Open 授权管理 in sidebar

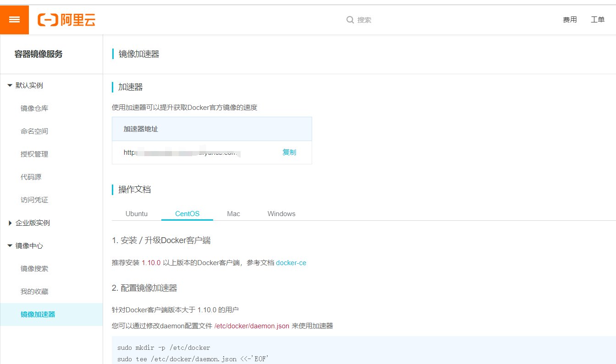[x=34, y=154]
